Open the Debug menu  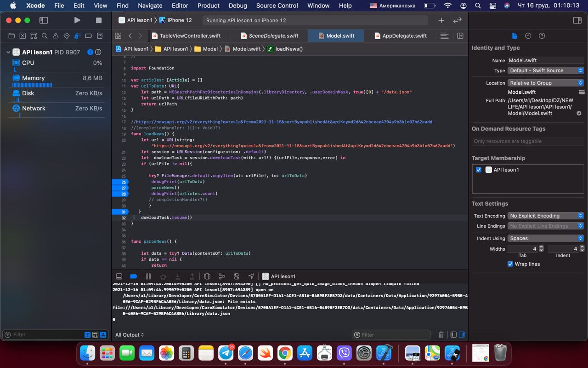pyautogui.click(x=237, y=6)
